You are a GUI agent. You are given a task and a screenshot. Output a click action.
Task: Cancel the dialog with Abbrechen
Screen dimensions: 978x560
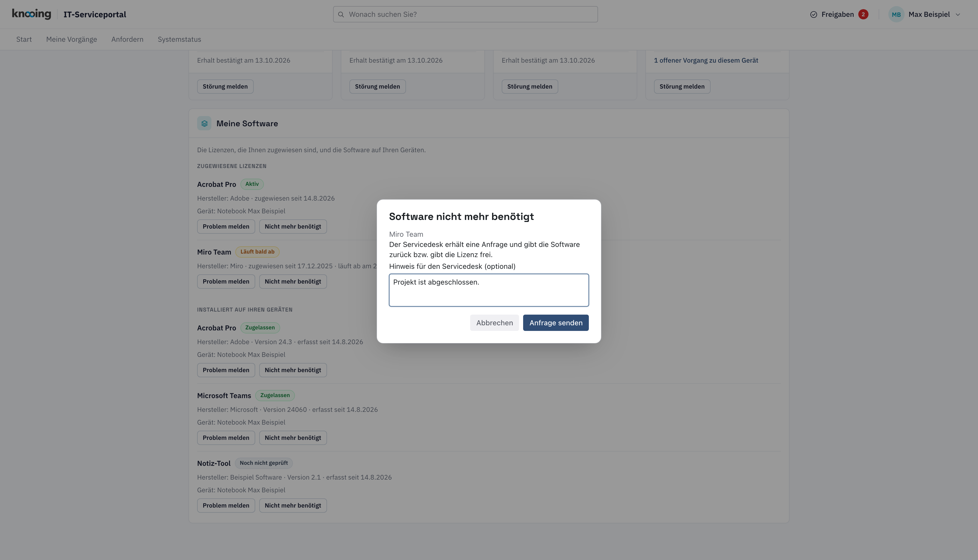tap(494, 323)
